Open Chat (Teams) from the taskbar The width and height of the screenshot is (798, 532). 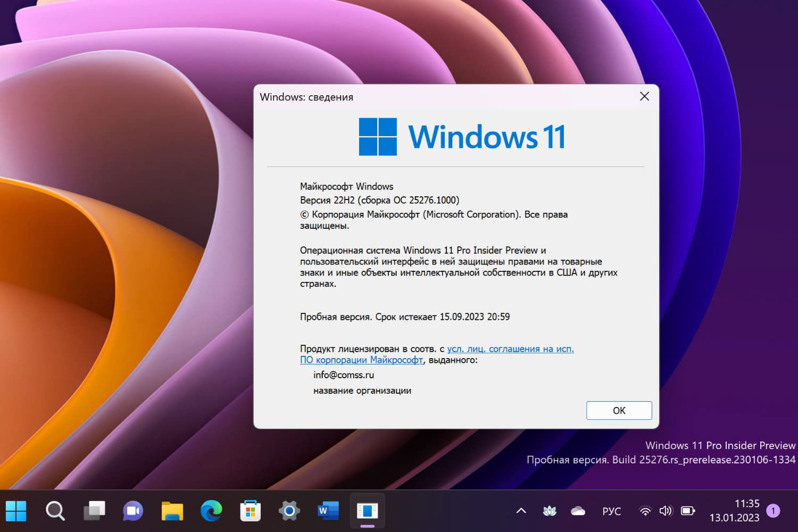132,511
